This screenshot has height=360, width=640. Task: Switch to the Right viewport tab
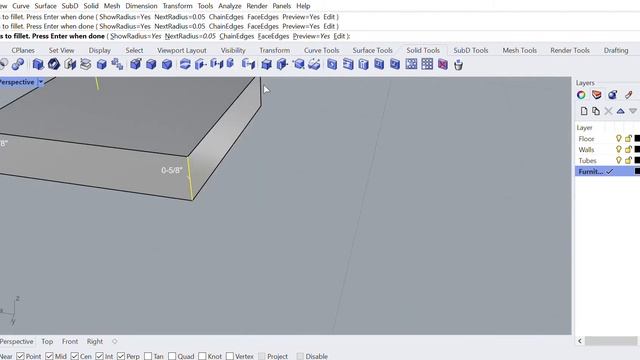point(95,341)
